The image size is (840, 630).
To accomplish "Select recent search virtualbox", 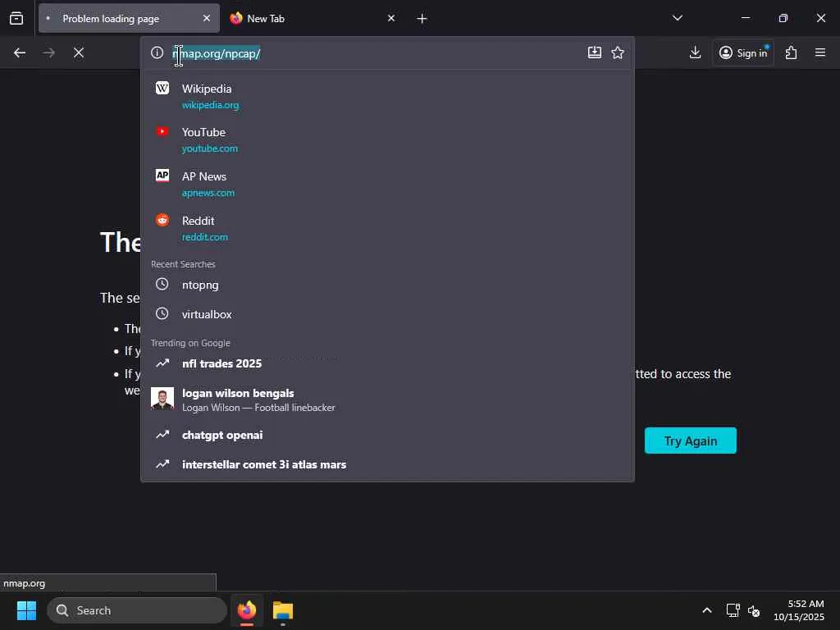I will tap(387, 314).
